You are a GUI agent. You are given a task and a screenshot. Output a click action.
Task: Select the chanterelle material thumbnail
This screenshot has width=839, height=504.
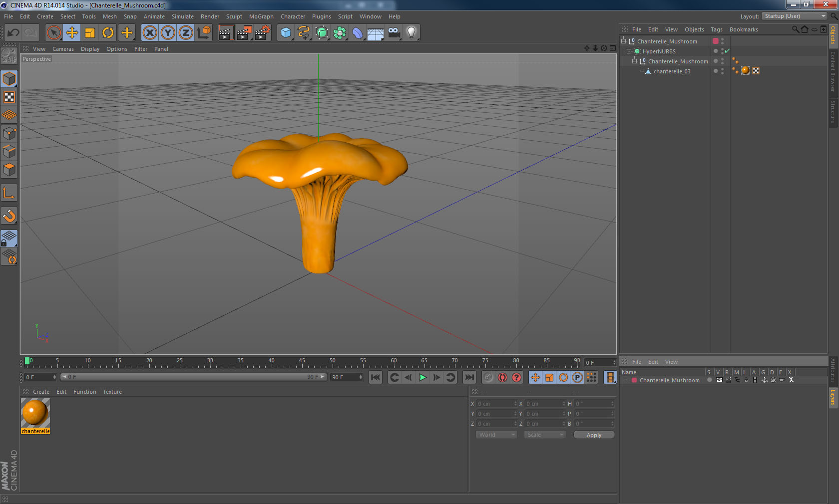click(35, 413)
